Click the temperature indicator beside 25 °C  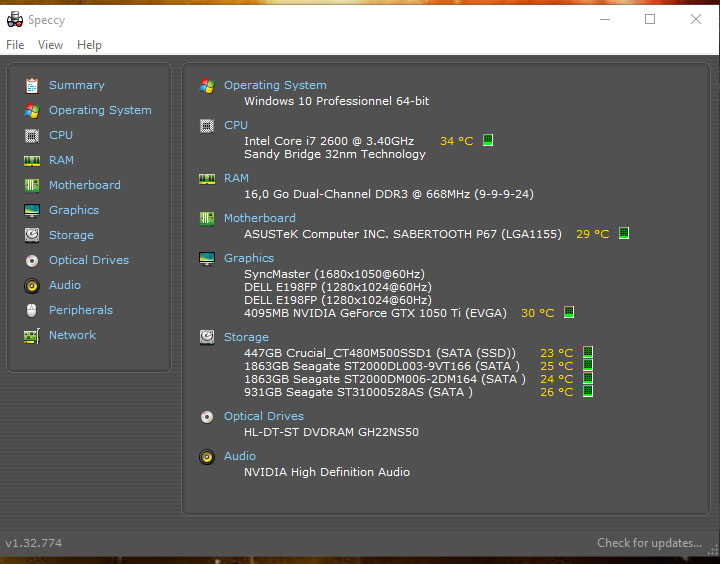click(588, 365)
